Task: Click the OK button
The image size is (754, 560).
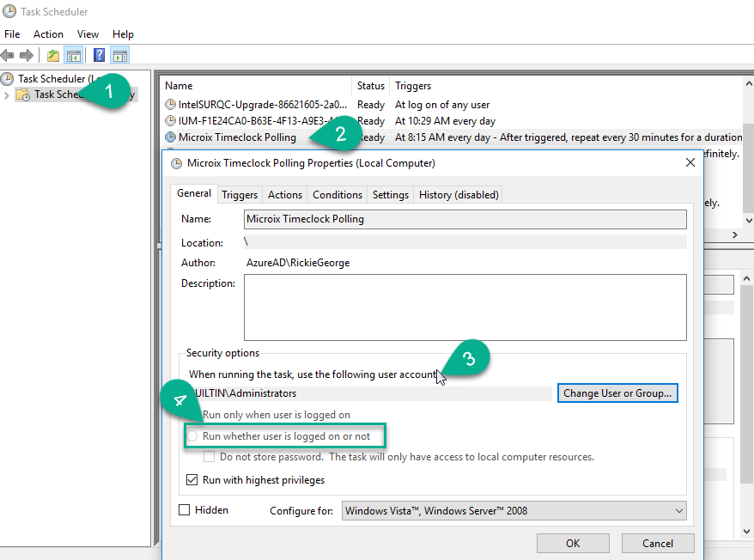Action: point(573,543)
